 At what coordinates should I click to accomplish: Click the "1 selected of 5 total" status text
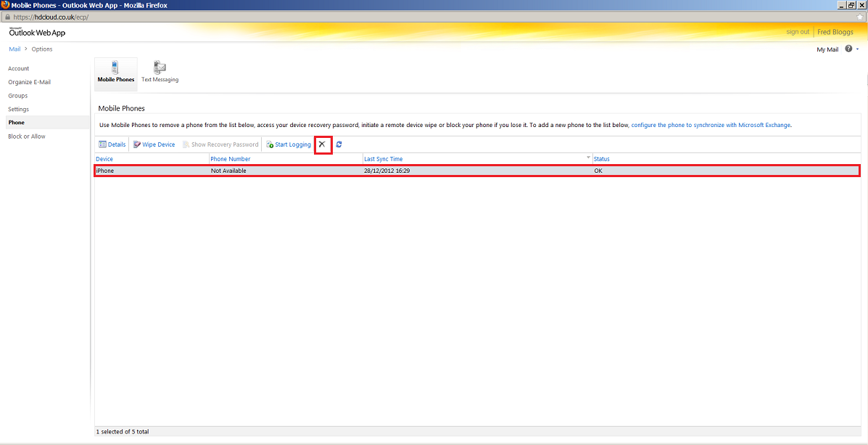(x=123, y=431)
